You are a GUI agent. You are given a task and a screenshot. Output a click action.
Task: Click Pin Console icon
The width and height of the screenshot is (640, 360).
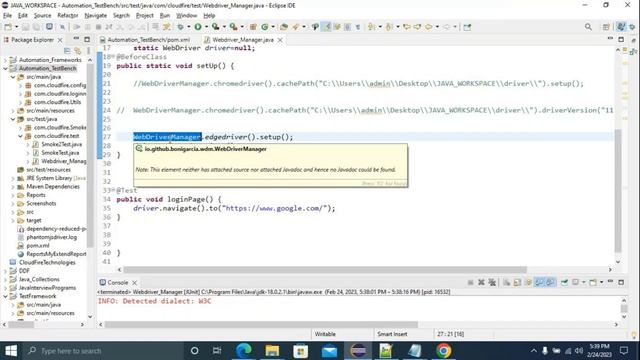point(564,282)
